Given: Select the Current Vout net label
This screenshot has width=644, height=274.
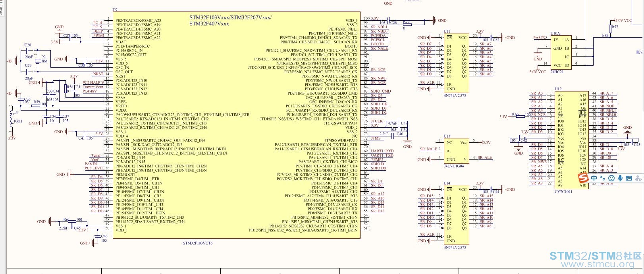Looking at the screenshot, I should (93, 87).
